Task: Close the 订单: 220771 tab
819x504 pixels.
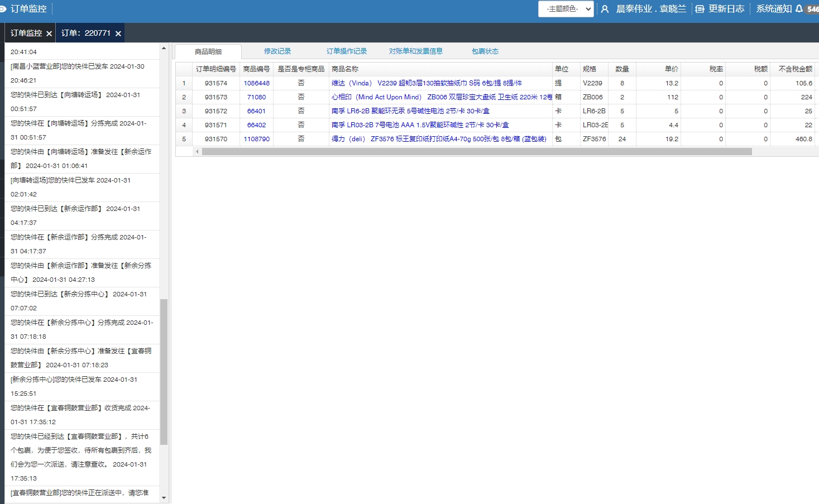Action: point(118,33)
